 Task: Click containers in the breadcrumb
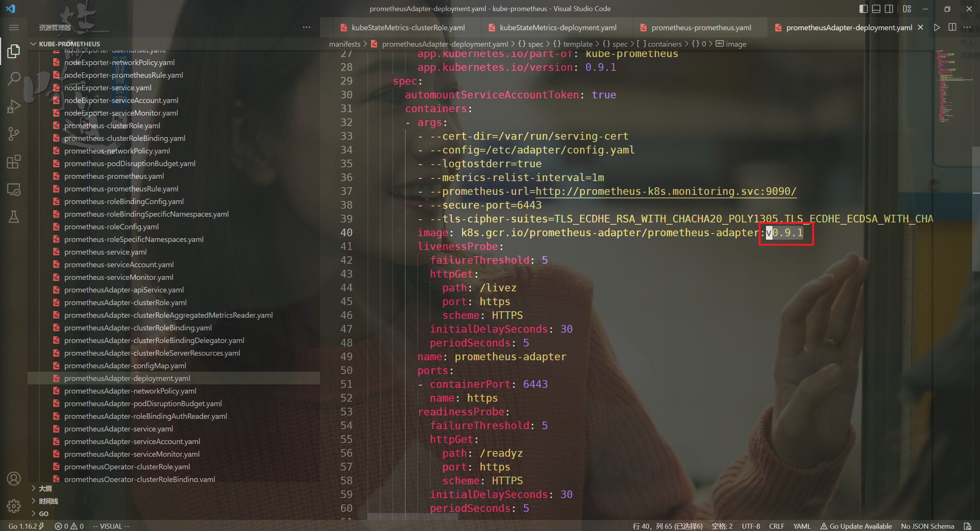coord(664,44)
